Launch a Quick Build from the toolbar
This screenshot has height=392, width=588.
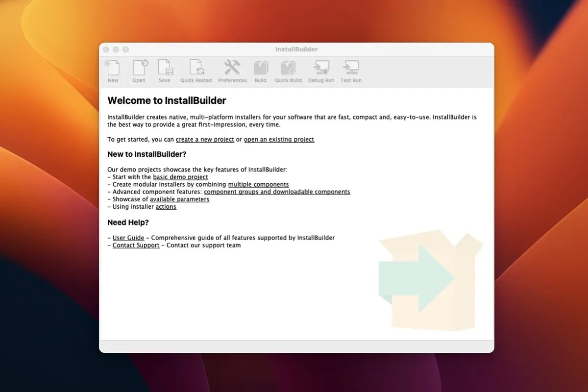(x=288, y=69)
